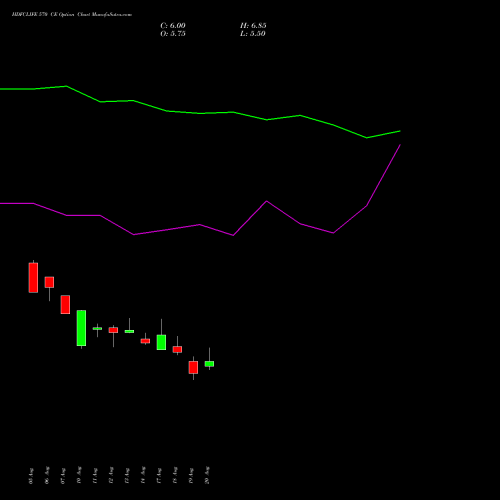Select the small green candle for 11 Aug

[97, 329]
